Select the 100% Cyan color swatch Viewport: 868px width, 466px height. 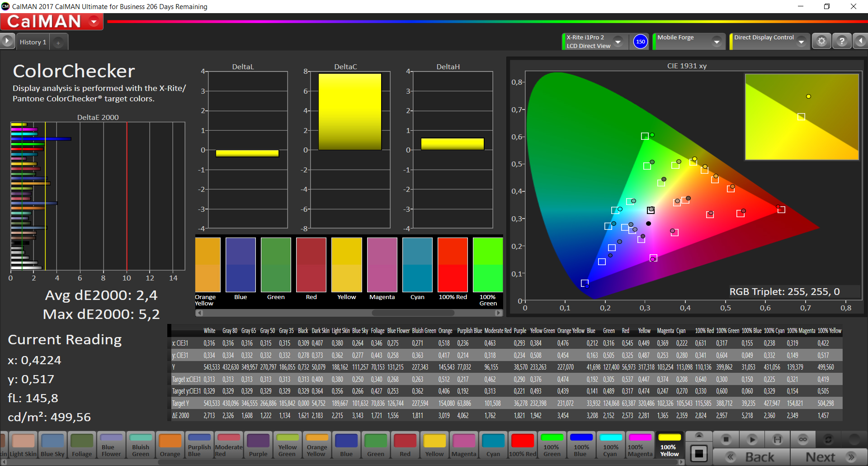pos(610,445)
